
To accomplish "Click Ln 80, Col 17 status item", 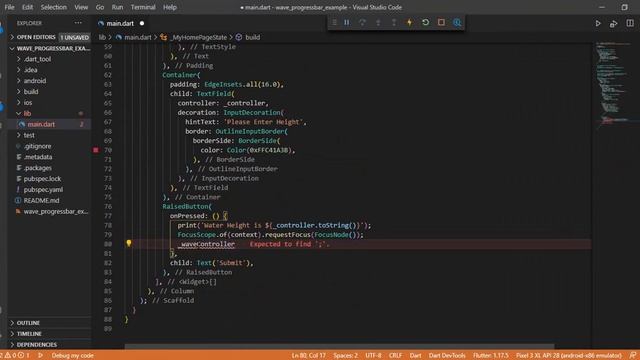I will (309, 356).
